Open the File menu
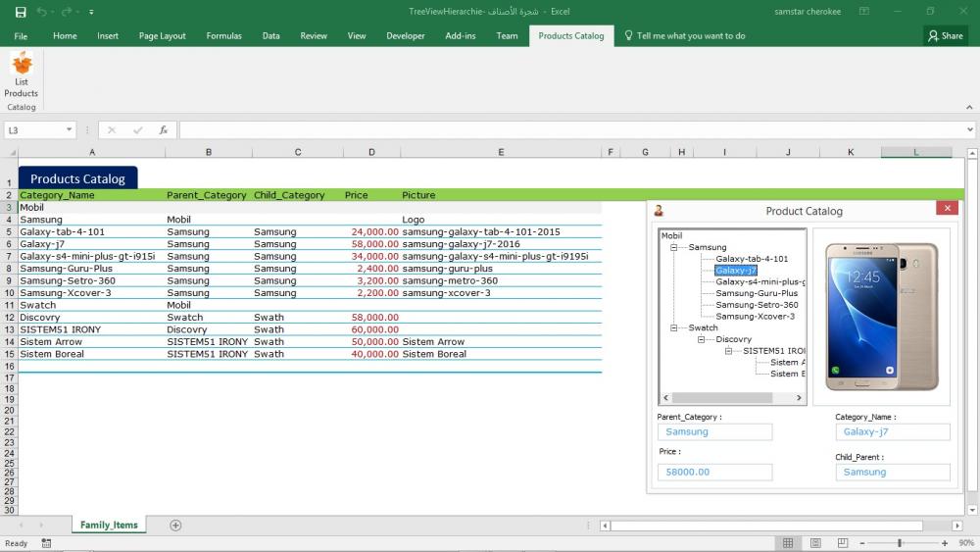This screenshot has width=980, height=552. pos(21,36)
